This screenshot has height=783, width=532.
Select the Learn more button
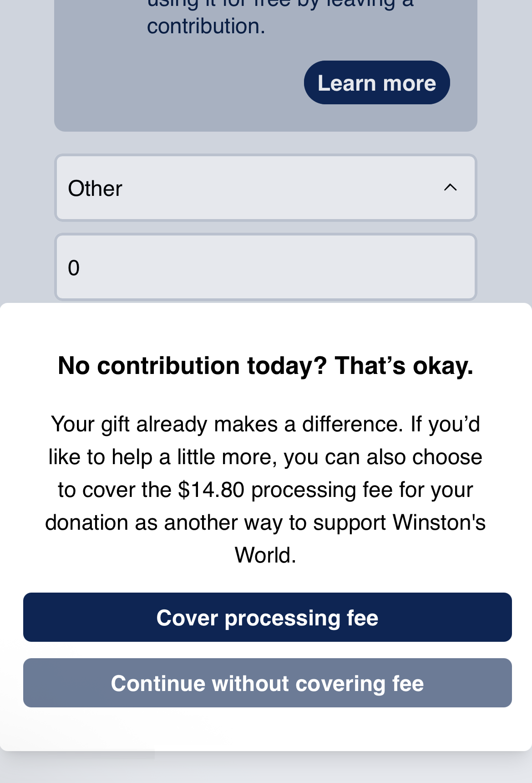[377, 82]
